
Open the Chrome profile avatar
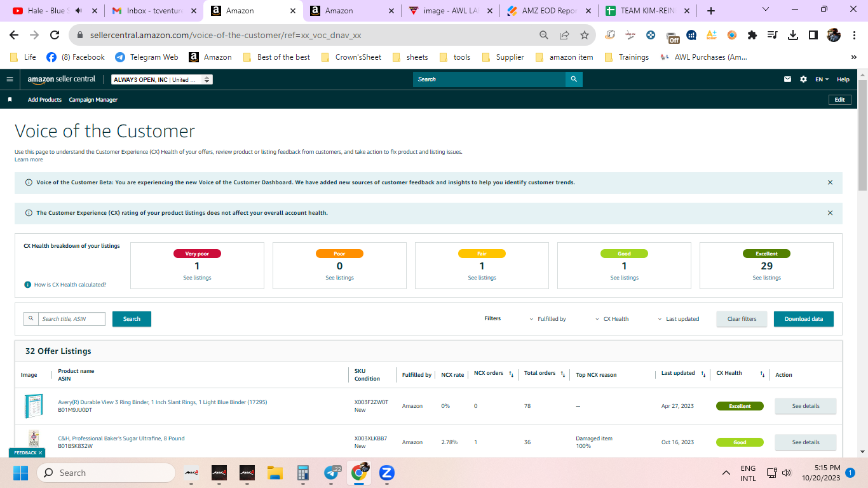point(834,35)
